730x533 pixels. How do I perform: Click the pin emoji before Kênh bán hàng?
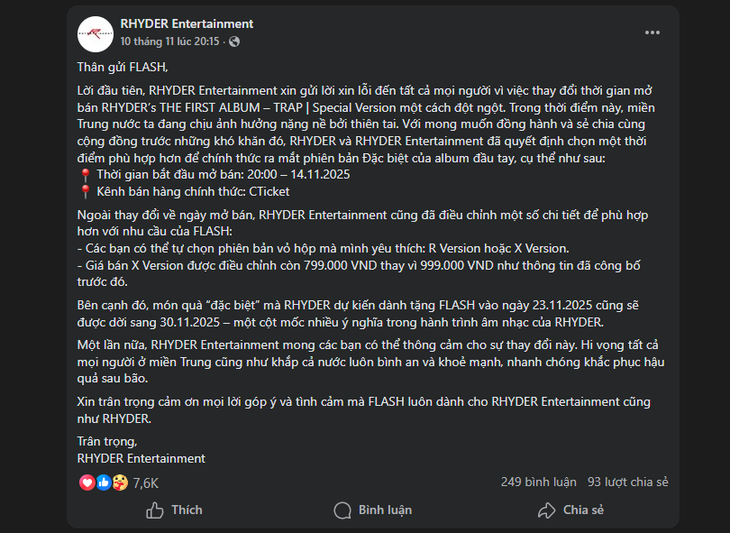pyautogui.click(x=84, y=189)
